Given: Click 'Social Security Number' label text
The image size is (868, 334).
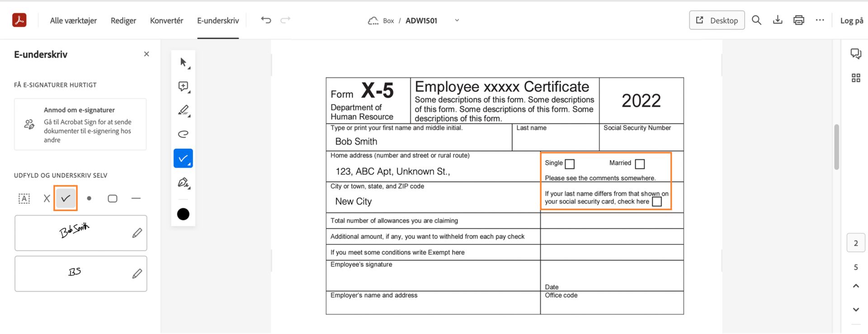Looking at the screenshot, I should pos(637,128).
